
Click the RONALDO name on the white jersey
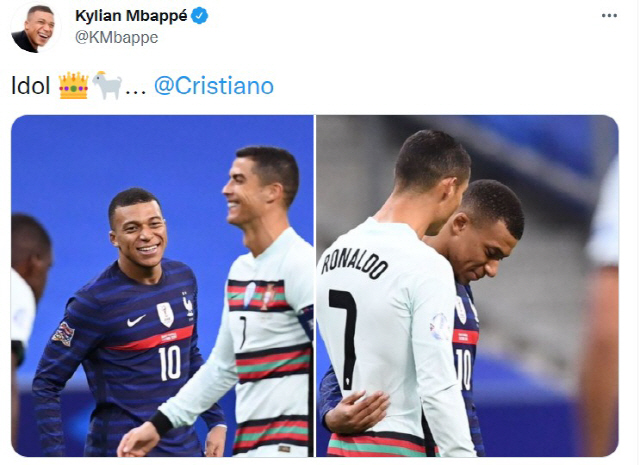pyautogui.click(x=354, y=262)
